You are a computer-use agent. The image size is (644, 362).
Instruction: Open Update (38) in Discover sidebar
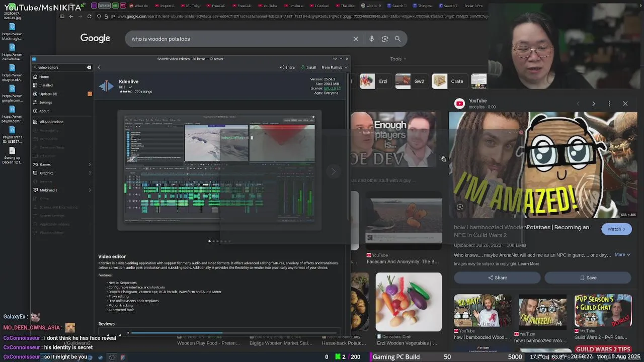tap(63, 94)
